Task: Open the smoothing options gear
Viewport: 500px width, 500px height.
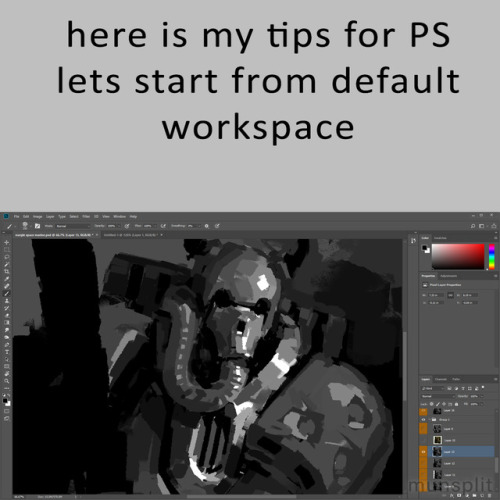Action: [207, 226]
